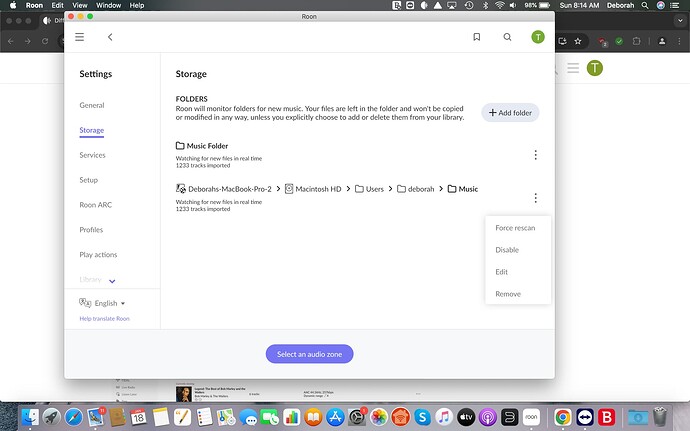Viewport: 690px width, 431px height.
Task: Open options for the Music Folder entry
Action: 536,155
